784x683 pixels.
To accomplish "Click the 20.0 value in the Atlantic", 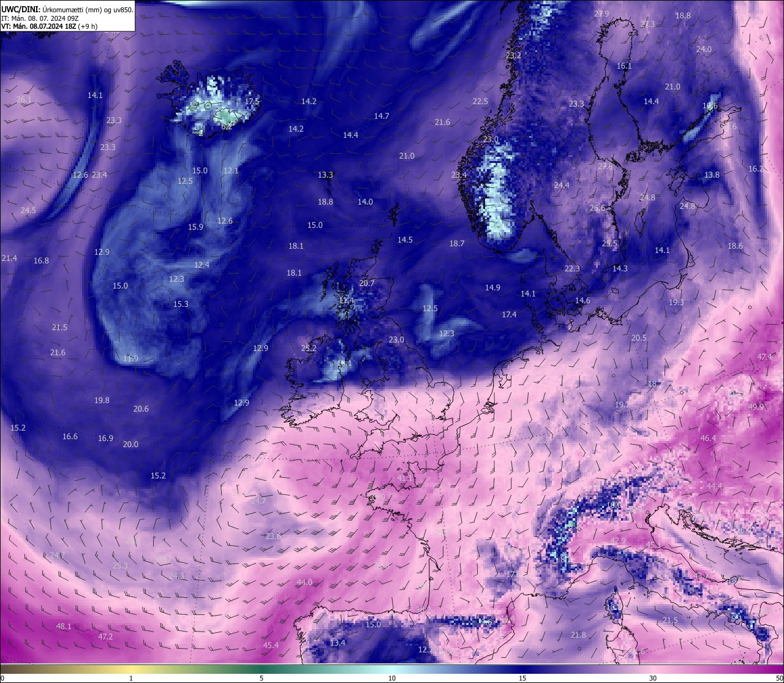I will tap(130, 444).
